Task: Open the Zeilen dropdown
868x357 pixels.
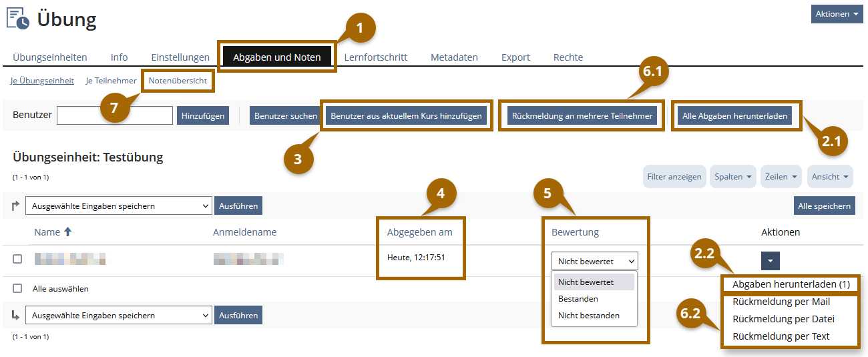Action: 781,177
